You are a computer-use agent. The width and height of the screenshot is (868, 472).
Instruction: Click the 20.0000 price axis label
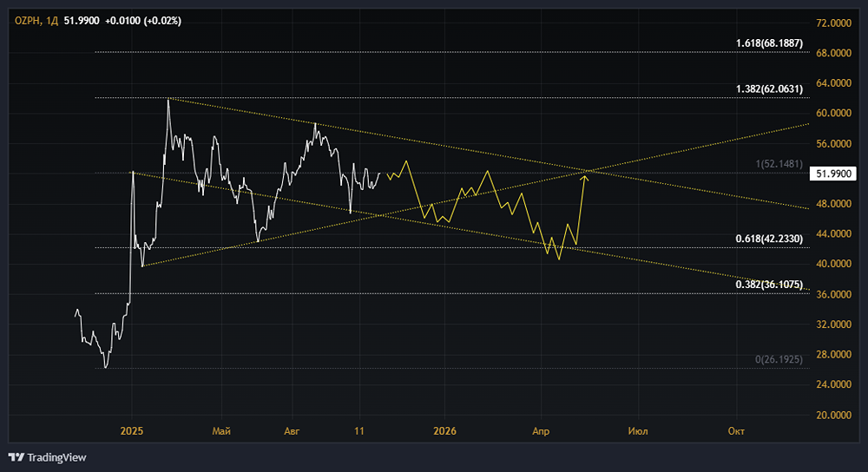(833, 415)
